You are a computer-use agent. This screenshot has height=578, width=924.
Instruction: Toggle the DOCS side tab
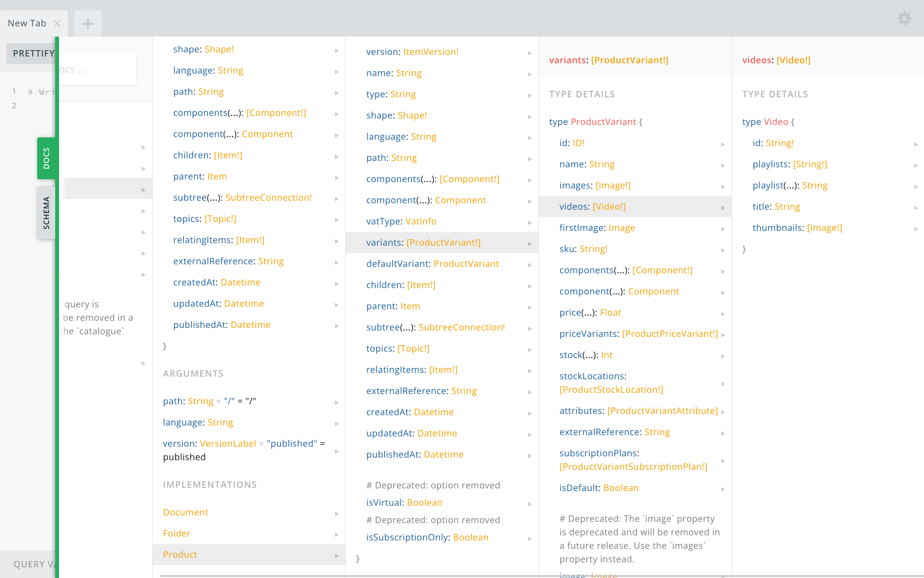(x=46, y=158)
